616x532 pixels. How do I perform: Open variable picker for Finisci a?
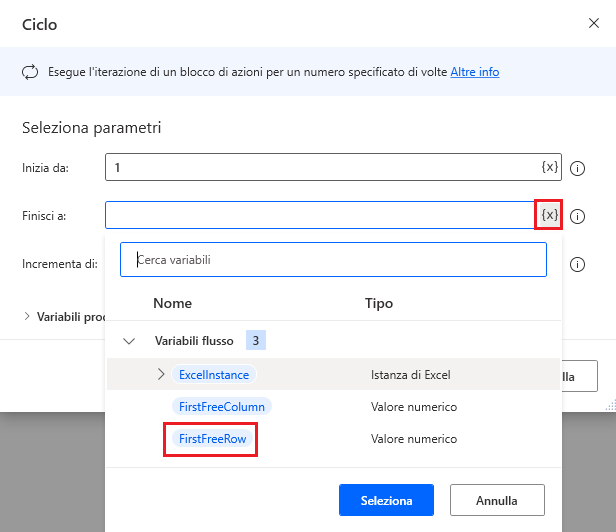549,215
